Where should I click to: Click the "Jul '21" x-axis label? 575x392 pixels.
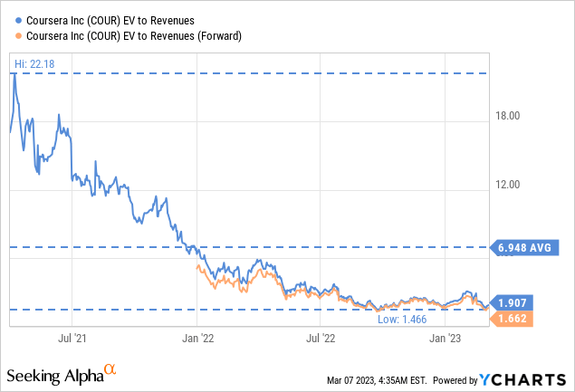click(72, 338)
